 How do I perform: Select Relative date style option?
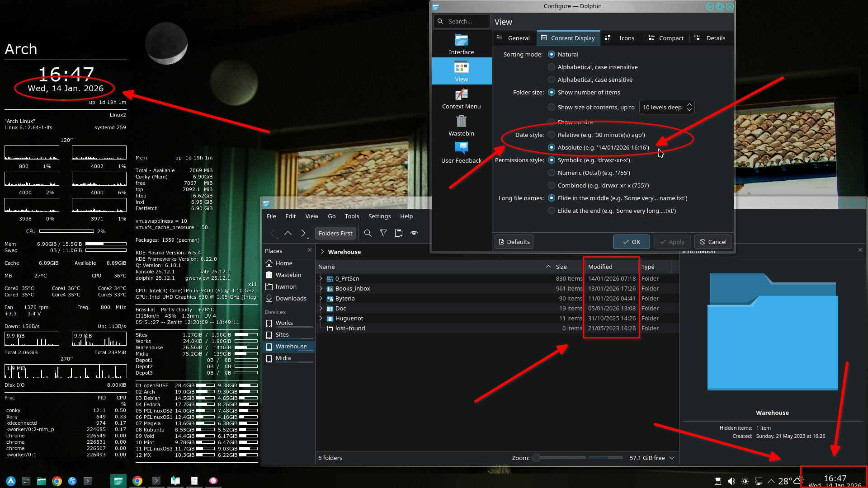[x=552, y=135]
